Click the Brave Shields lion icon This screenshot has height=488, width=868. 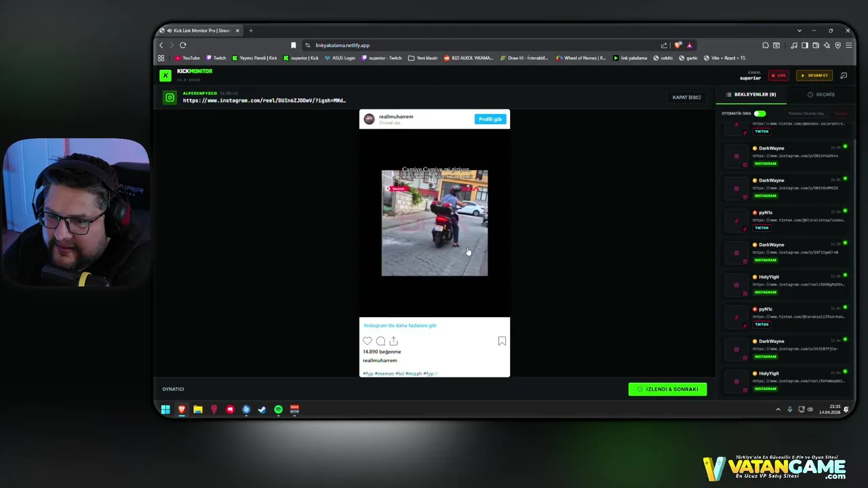pyautogui.click(x=677, y=45)
